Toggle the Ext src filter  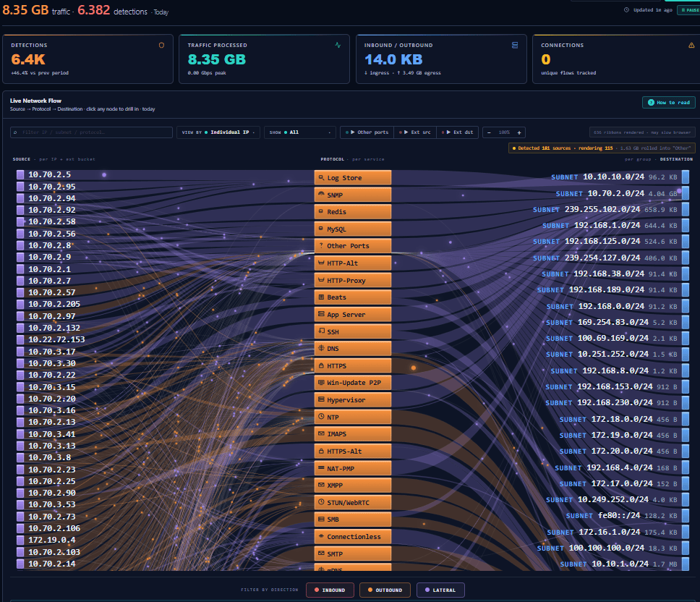[415, 132]
